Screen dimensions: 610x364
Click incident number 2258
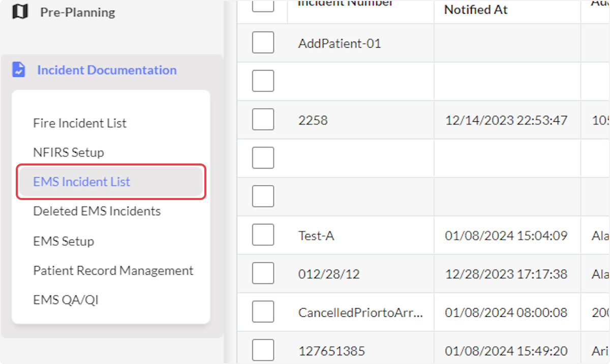313,120
